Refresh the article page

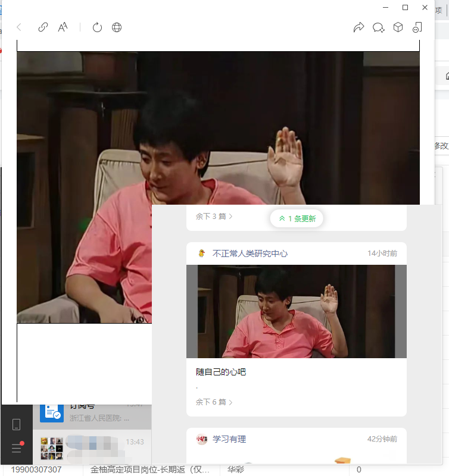coord(97,27)
